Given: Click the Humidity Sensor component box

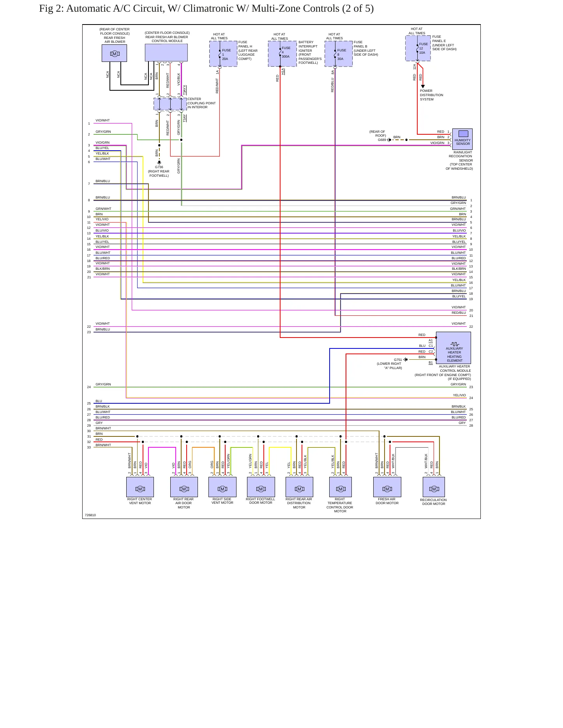Looking at the screenshot, I should tap(462, 139).
